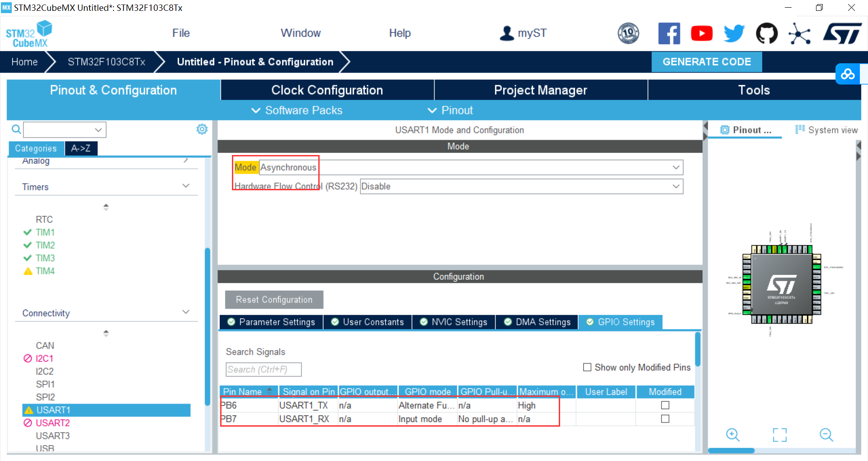Open the User Constants tab
Screen dimensions: 868x461
coord(368,322)
